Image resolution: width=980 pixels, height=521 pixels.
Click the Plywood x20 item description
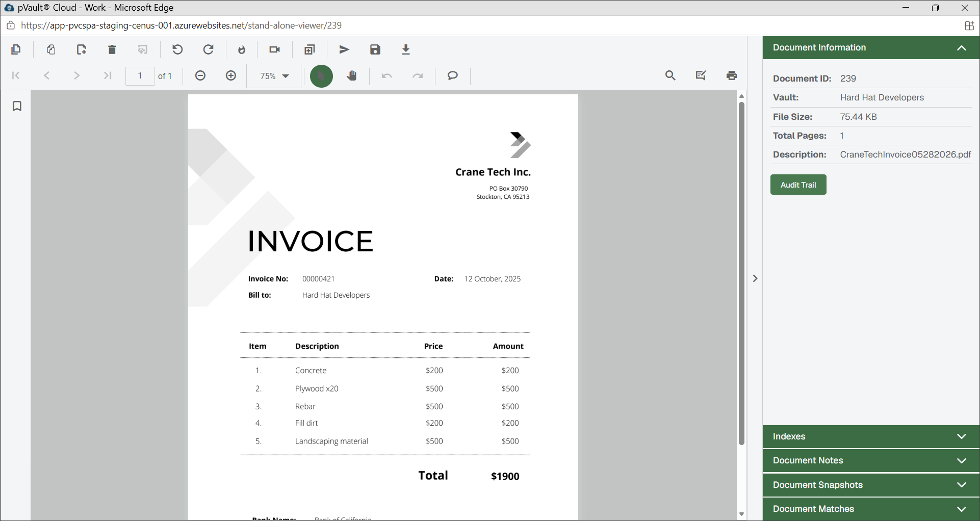point(317,388)
